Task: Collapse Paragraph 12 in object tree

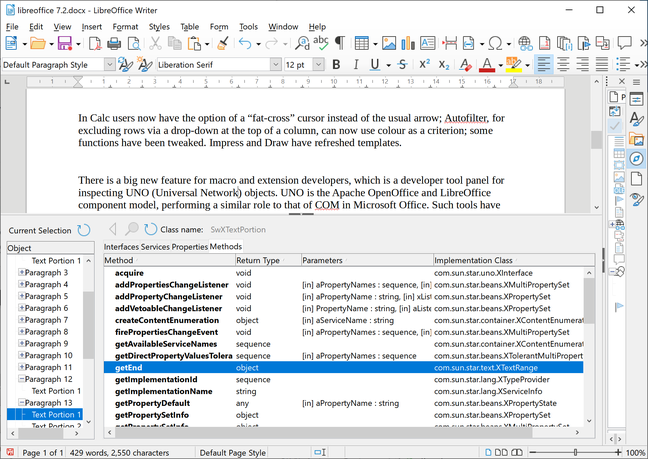Action: (21, 379)
